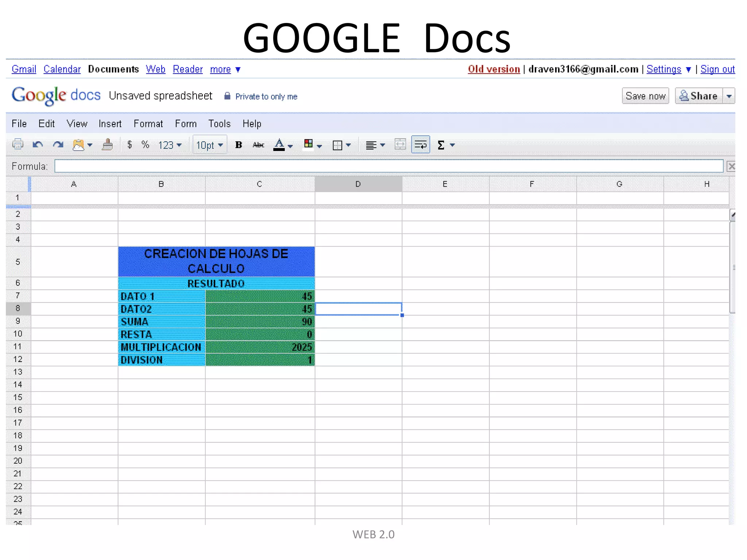Select column B header
The height and width of the screenshot is (560, 747).
pos(161,184)
